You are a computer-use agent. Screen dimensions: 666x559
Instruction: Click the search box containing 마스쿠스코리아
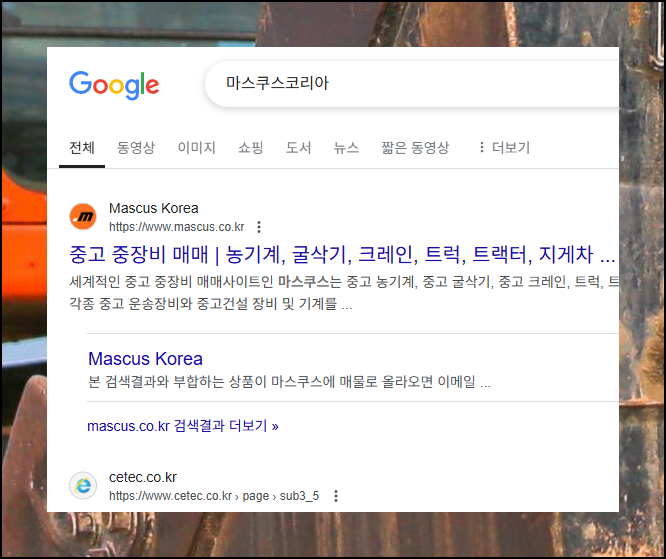412,84
